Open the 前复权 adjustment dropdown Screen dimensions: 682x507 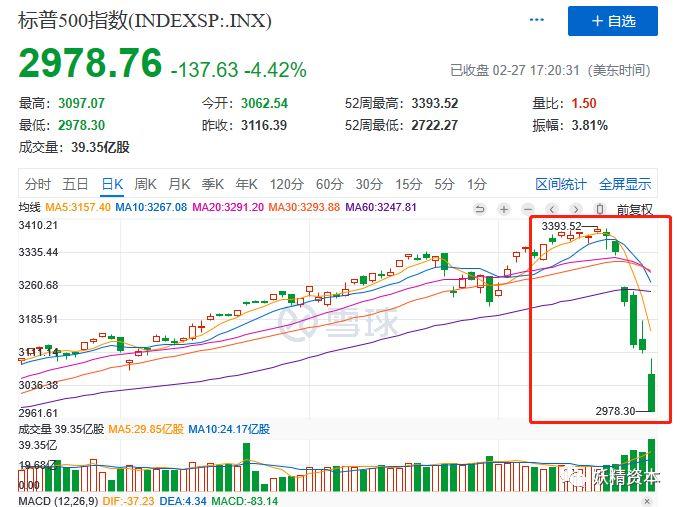point(634,208)
